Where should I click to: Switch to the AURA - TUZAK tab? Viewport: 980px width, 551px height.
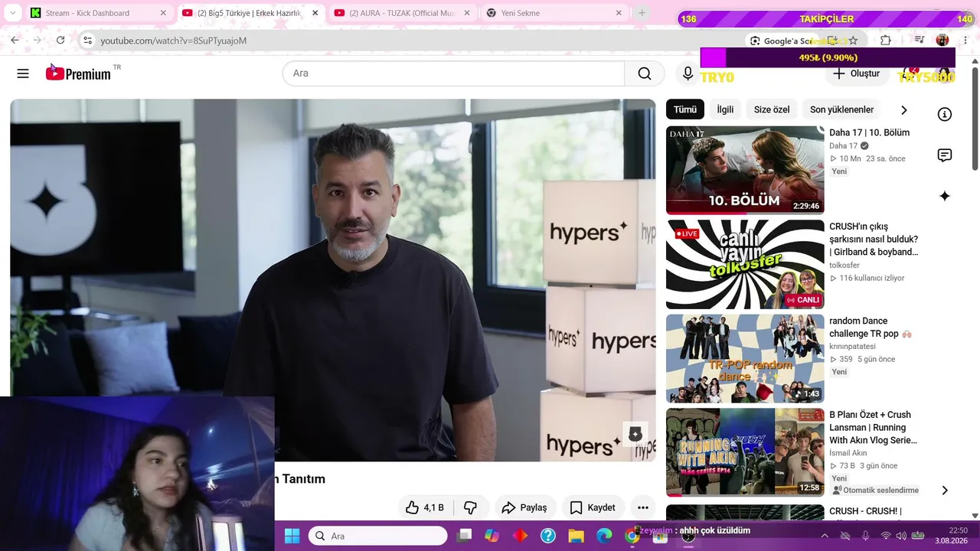click(x=403, y=13)
